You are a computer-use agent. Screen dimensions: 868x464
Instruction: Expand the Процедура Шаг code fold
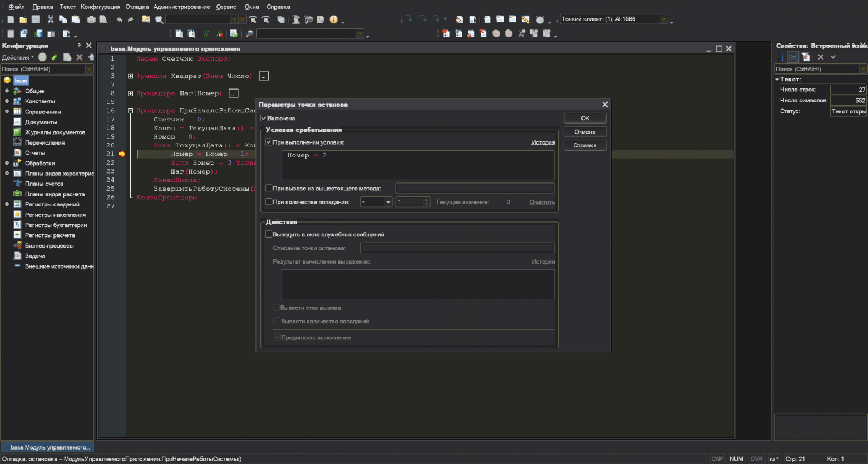click(x=130, y=93)
